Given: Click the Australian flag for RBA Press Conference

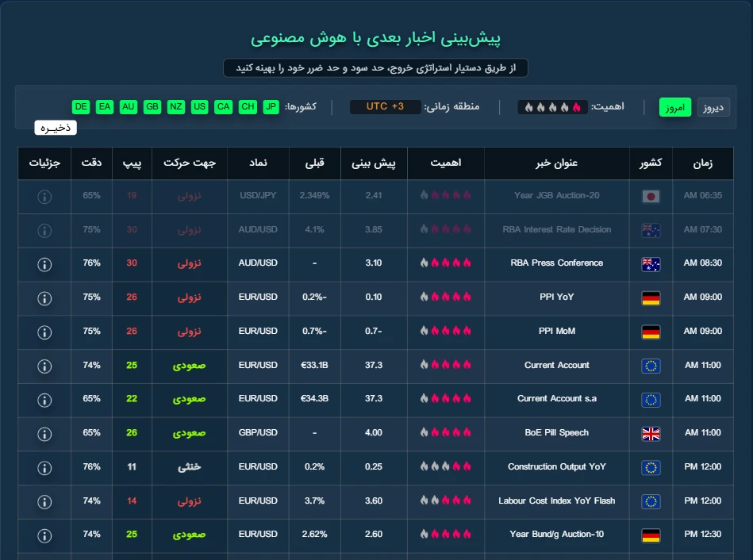Looking at the screenshot, I should tap(651, 263).
